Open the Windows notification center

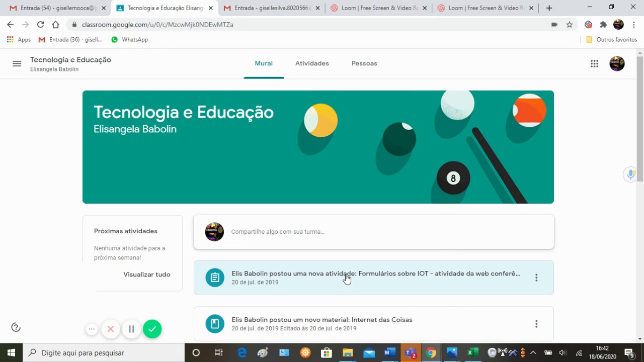pyautogui.click(x=629, y=352)
